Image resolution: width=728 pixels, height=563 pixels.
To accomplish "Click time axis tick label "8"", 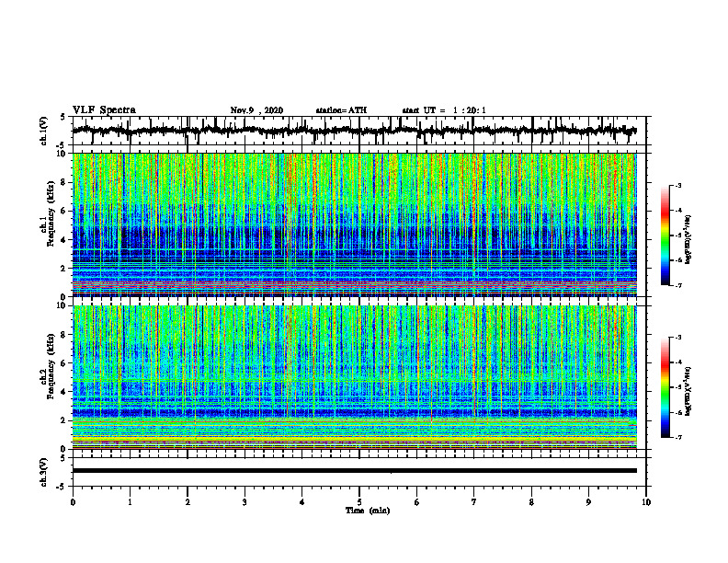I will point(531,502).
